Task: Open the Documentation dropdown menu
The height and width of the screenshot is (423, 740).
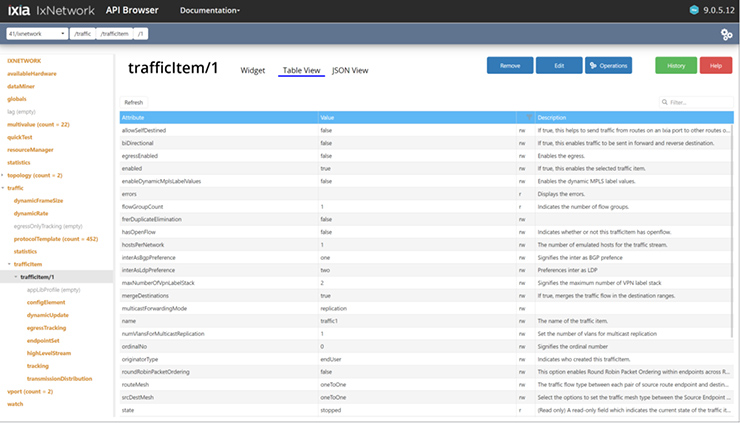Action: pos(210,10)
